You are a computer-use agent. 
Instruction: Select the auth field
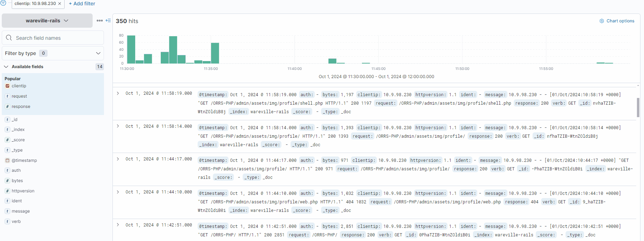[16, 170]
